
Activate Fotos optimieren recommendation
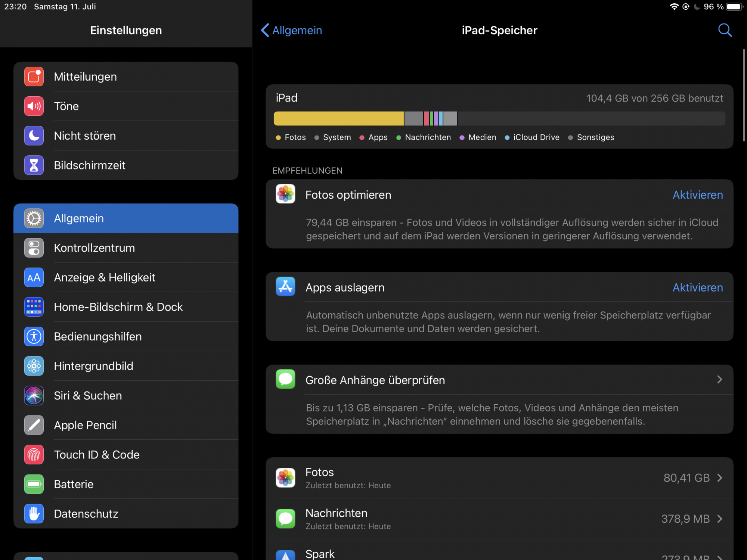pyautogui.click(x=697, y=195)
